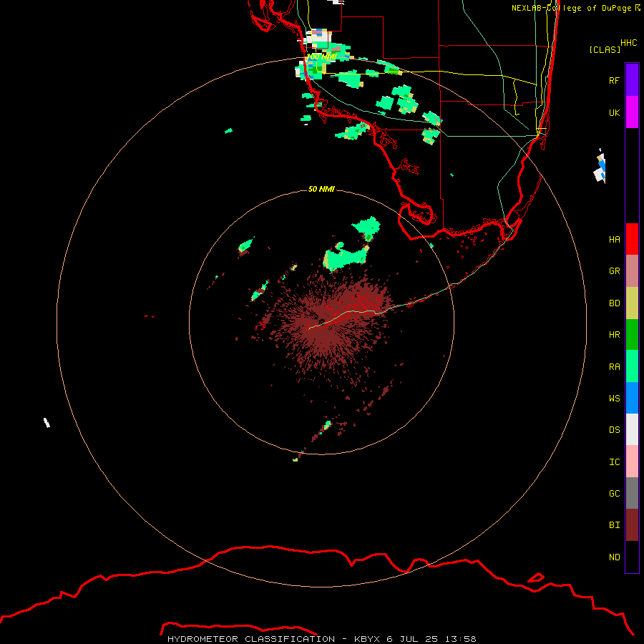
Task: Click the BD legend label
Action: (615, 303)
